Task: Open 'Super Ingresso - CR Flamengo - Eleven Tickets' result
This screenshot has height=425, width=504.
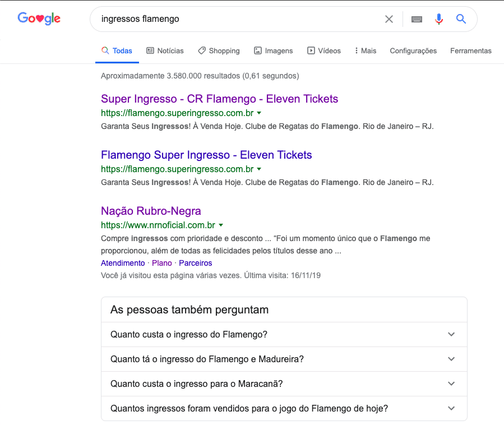Action: pyautogui.click(x=220, y=99)
